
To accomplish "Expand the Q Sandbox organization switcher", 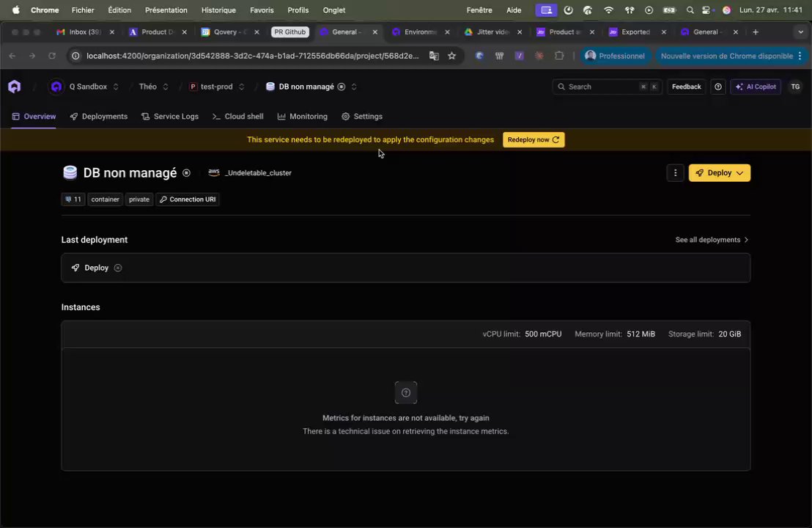I will 116,87.
